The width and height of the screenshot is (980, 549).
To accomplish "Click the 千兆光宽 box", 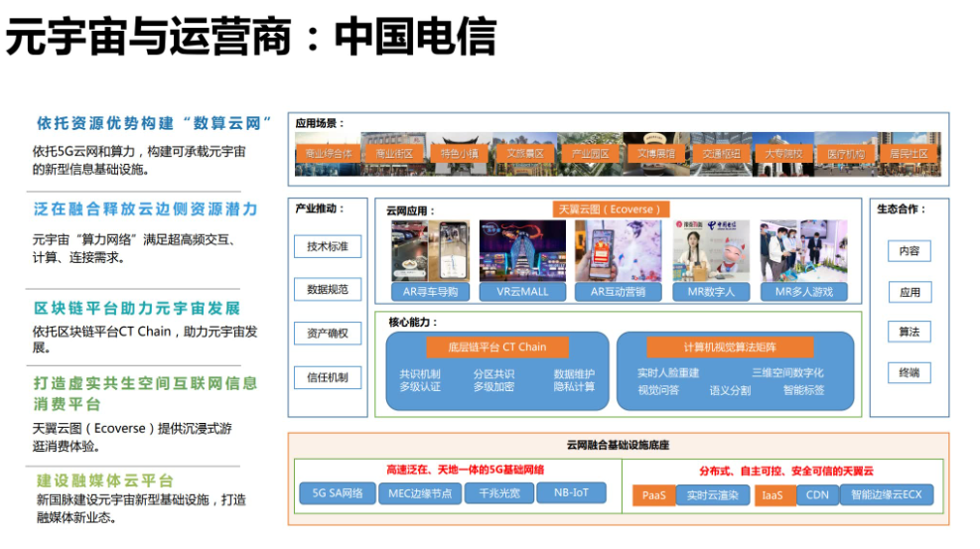I will click(499, 492).
